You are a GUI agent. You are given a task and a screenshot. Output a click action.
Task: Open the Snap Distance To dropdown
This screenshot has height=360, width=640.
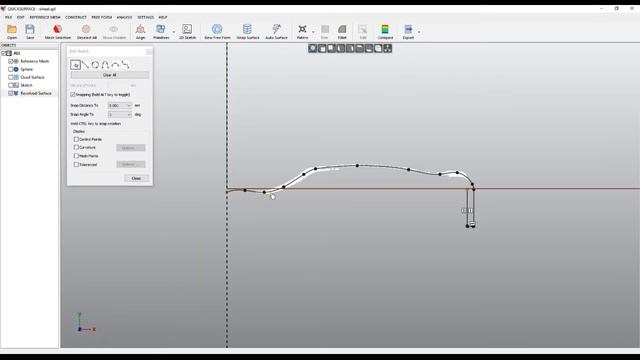click(120, 105)
